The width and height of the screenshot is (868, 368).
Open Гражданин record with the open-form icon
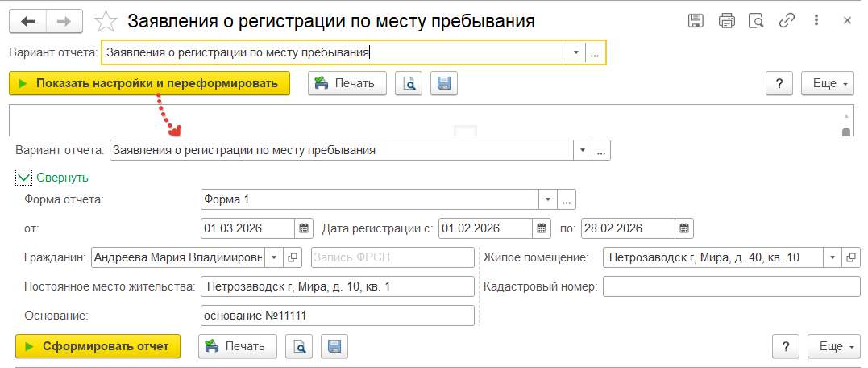click(293, 257)
